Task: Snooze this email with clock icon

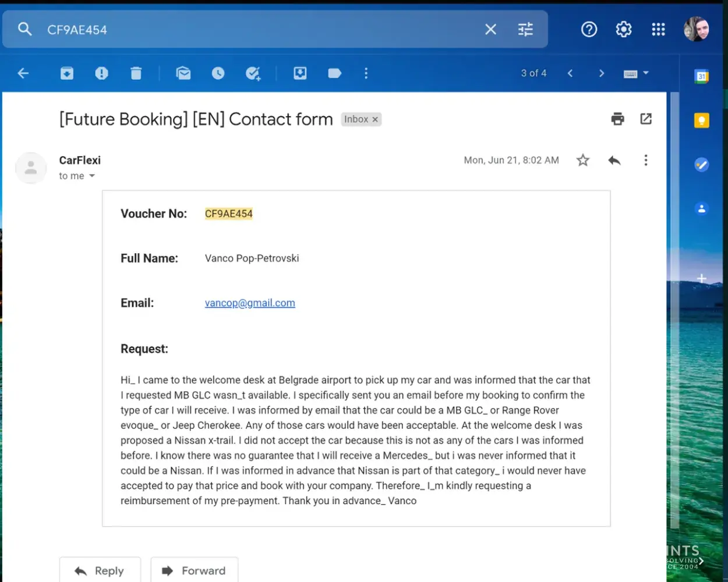Action: tap(218, 73)
